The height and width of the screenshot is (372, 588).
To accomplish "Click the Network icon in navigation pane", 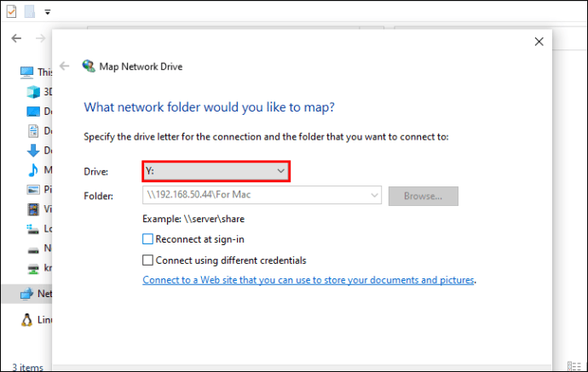I will 27,293.
